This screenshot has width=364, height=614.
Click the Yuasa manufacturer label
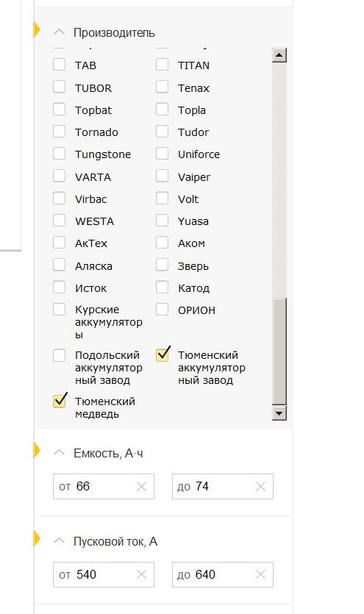pyautogui.click(x=193, y=221)
